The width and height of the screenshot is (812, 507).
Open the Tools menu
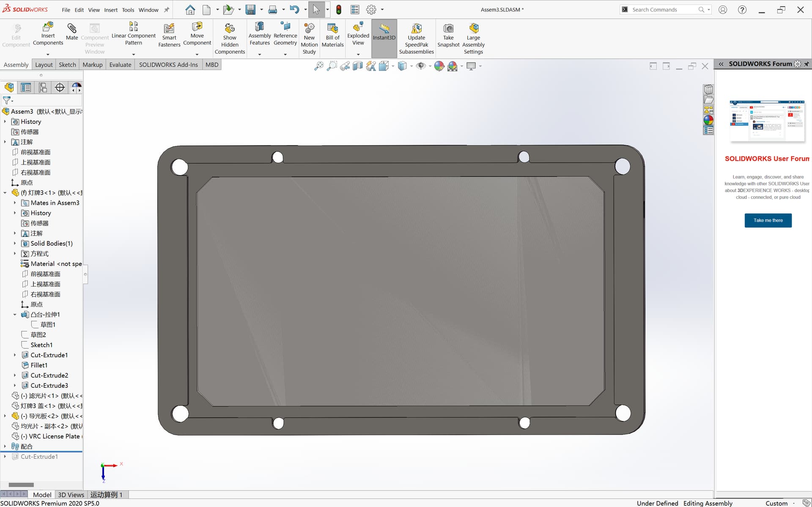[x=128, y=10]
